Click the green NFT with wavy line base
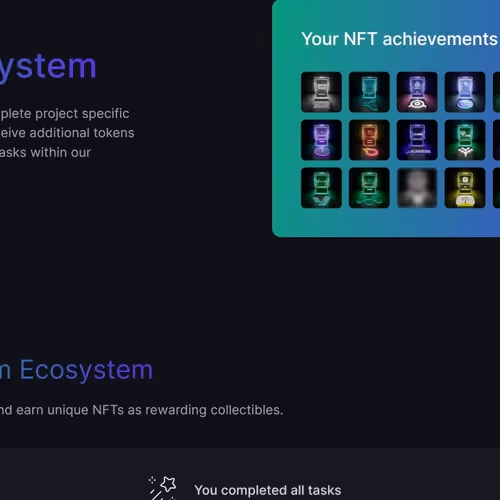The height and width of the screenshot is (500, 500). 369,188
